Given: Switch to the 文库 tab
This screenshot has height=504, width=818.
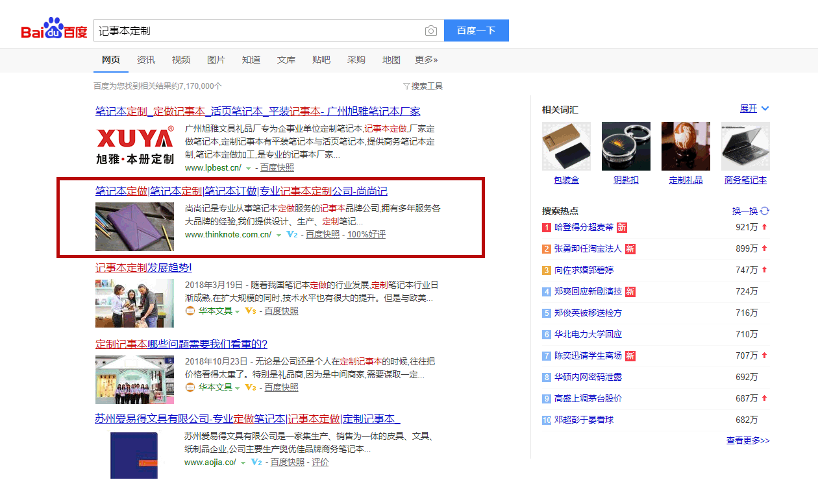Looking at the screenshot, I should pyautogui.click(x=286, y=60).
